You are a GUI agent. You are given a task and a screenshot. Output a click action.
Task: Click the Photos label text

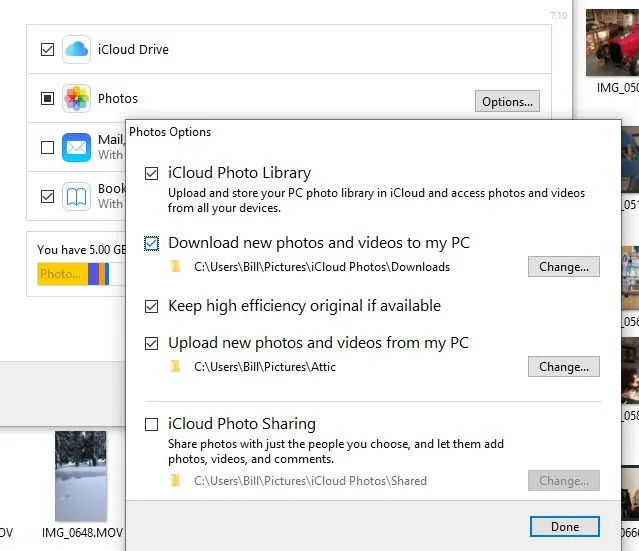[x=118, y=98]
